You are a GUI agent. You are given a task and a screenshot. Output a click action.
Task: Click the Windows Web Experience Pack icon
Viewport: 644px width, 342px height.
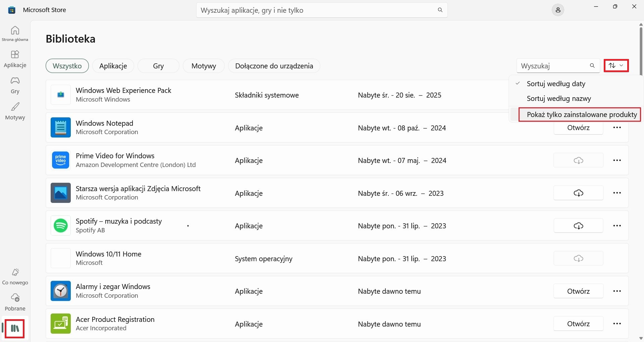pos(61,95)
